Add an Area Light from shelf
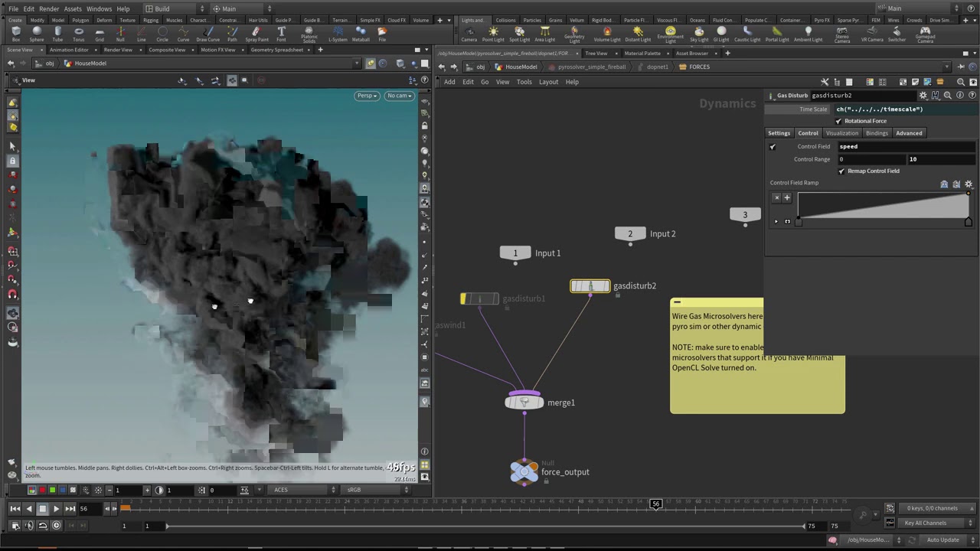This screenshot has height=551, width=980. click(544, 34)
